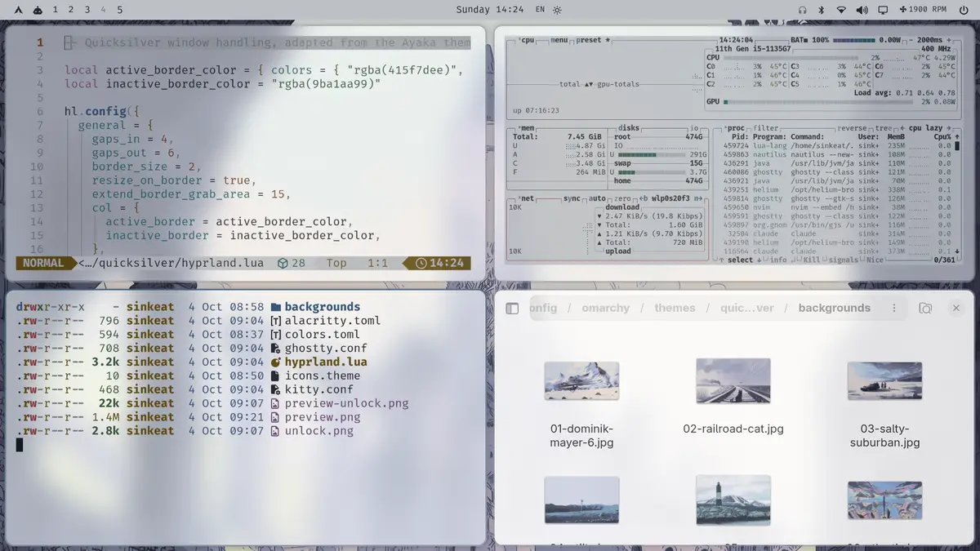Click zero in btop net box
The width and height of the screenshot is (980, 551).
[623, 198]
